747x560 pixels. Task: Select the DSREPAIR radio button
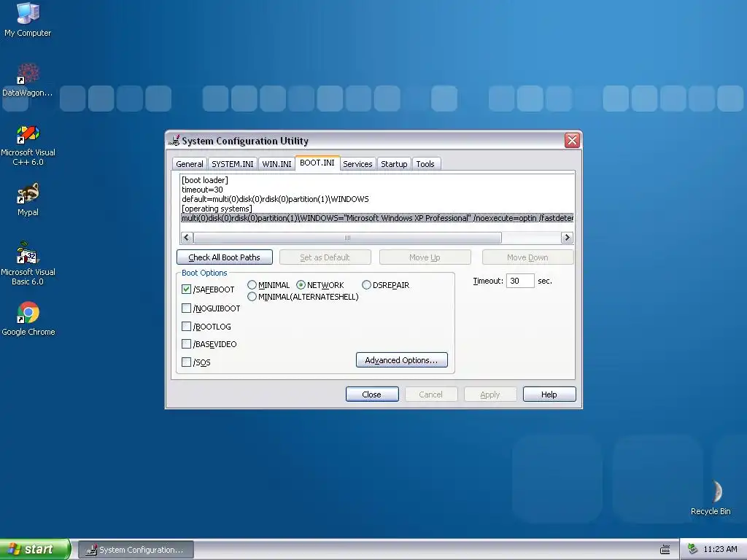366,285
